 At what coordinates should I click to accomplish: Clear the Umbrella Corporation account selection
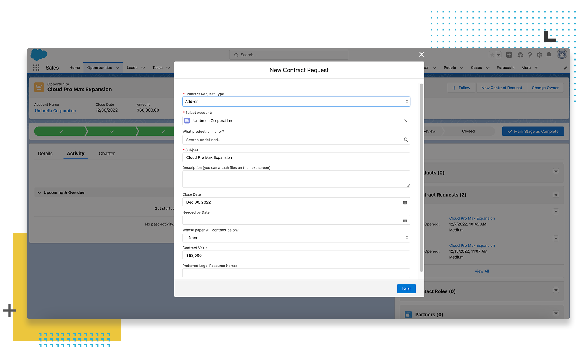[x=406, y=121]
